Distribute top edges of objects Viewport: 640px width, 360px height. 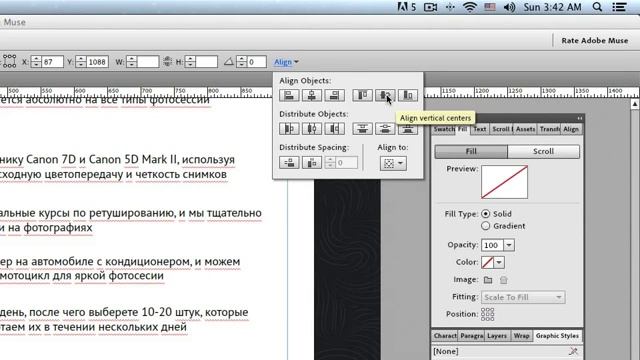coord(362,129)
